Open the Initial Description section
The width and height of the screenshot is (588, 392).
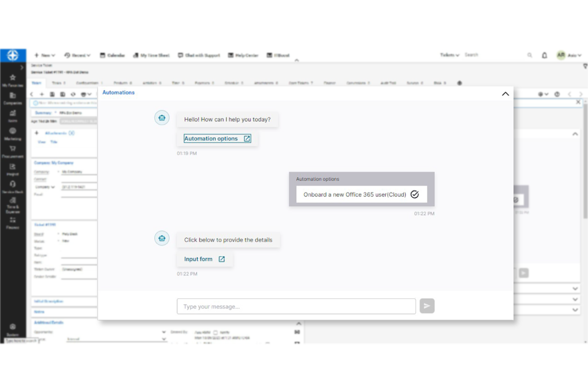pyautogui.click(x=49, y=301)
